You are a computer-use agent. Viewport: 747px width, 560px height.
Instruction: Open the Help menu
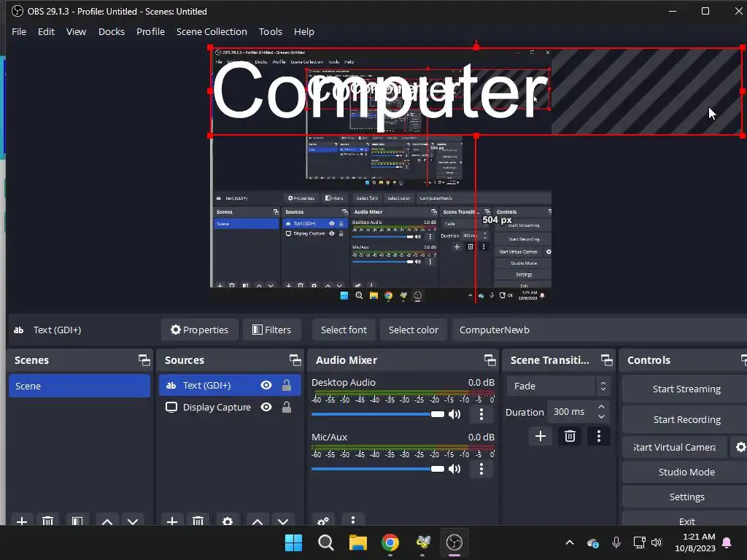(304, 31)
